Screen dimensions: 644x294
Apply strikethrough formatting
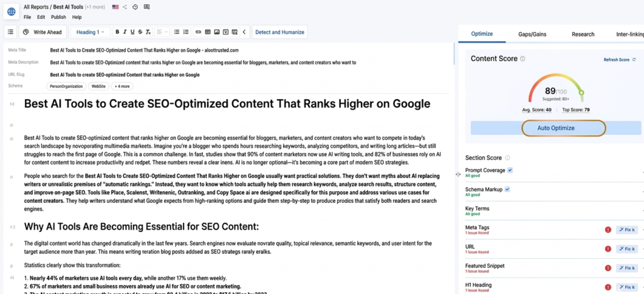coord(140,32)
